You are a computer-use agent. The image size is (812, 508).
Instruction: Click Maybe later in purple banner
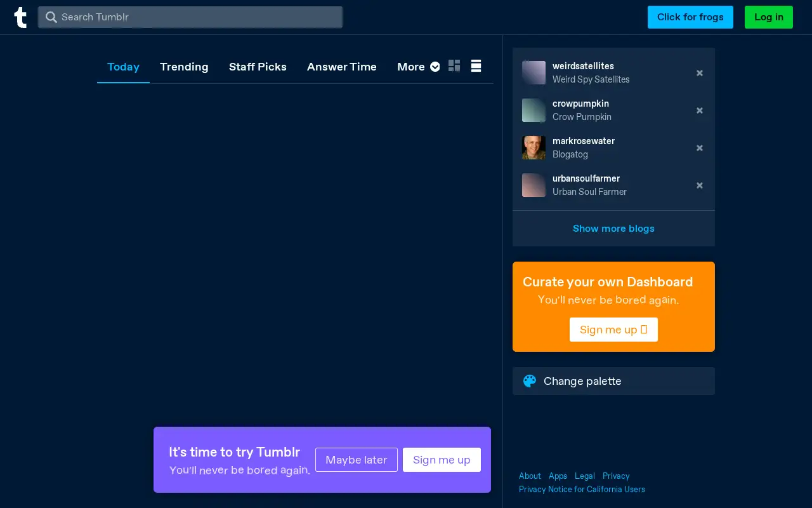click(x=357, y=460)
